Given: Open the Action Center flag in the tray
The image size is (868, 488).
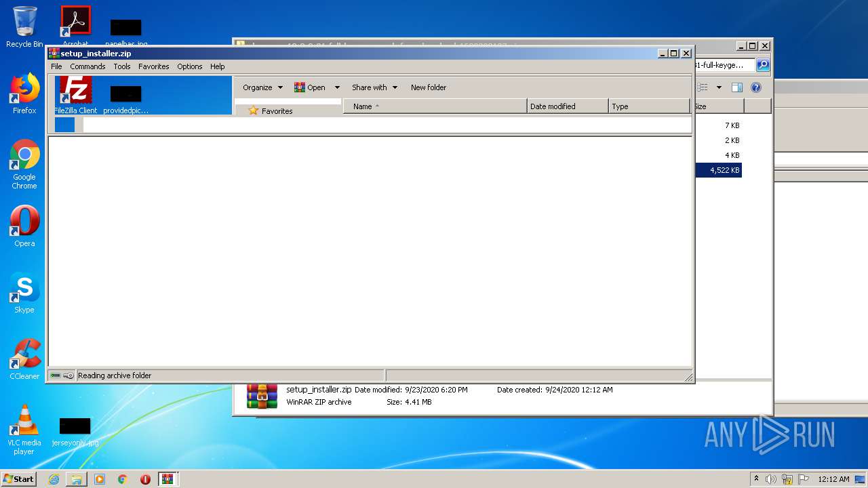Looking at the screenshot, I should click(804, 479).
